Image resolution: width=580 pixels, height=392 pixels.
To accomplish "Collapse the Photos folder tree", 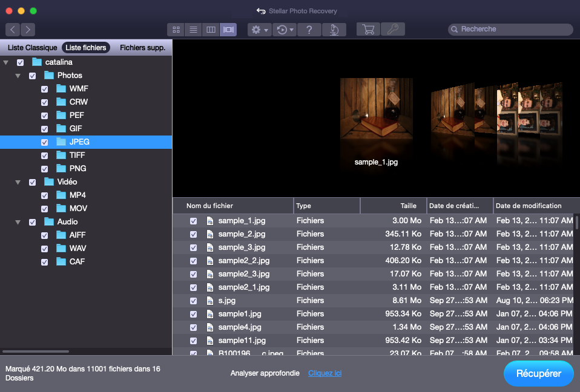I will [18, 76].
